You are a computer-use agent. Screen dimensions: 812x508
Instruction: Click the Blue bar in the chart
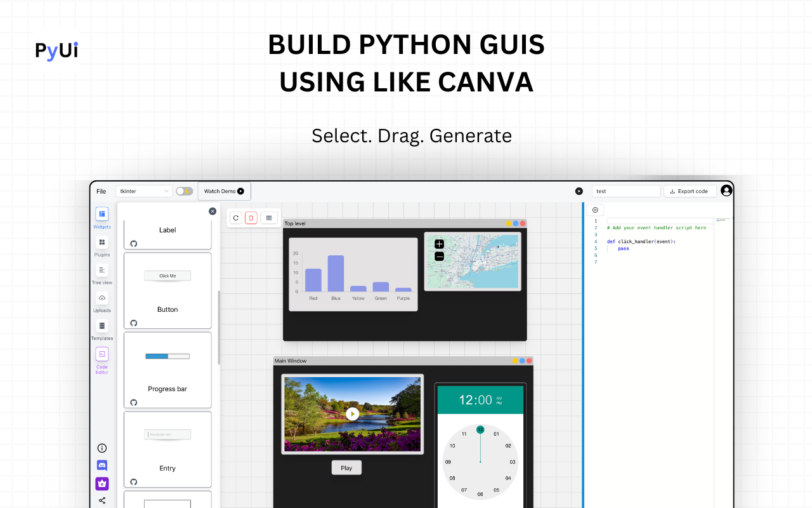coord(336,274)
